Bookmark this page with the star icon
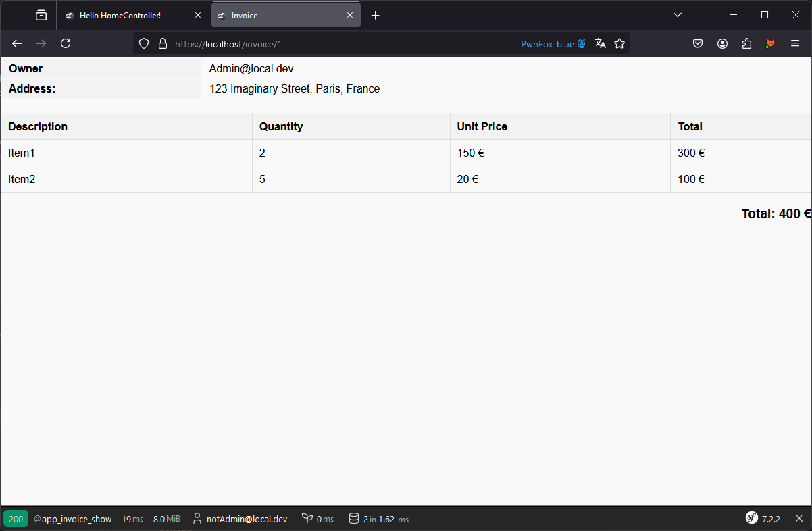This screenshot has height=531, width=812. [x=619, y=43]
